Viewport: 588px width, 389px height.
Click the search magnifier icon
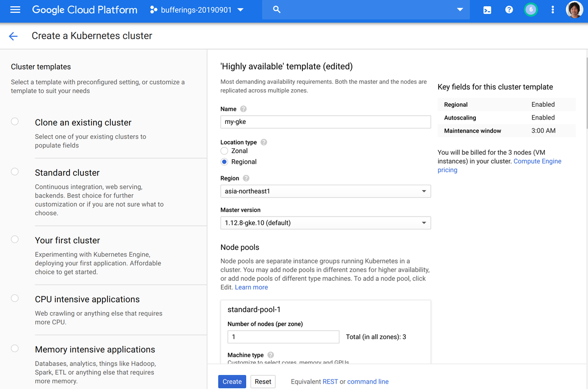[x=277, y=10]
